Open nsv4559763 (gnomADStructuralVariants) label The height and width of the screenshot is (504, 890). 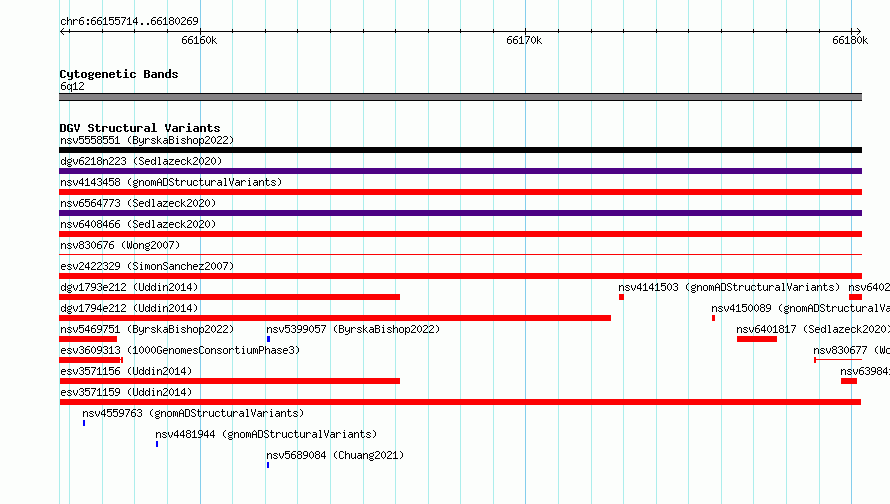(x=193, y=413)
